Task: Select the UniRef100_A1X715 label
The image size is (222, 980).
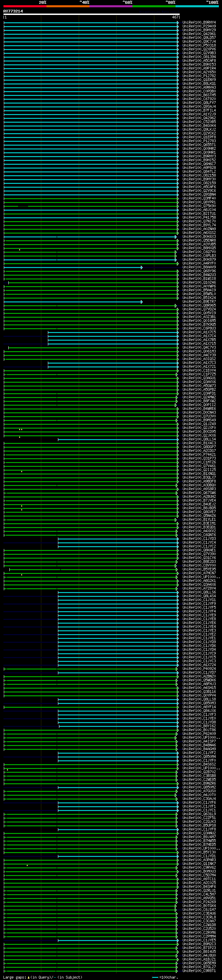Action: pos(199,343)
